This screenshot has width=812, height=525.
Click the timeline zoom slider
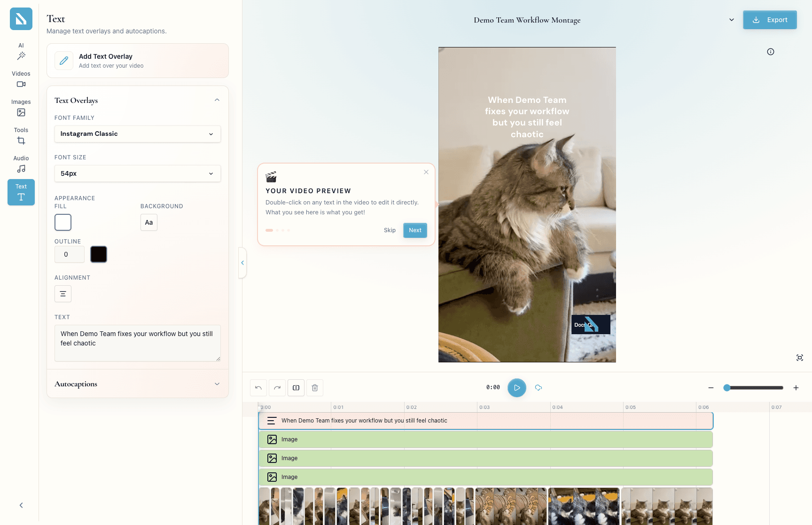(753, 388)
